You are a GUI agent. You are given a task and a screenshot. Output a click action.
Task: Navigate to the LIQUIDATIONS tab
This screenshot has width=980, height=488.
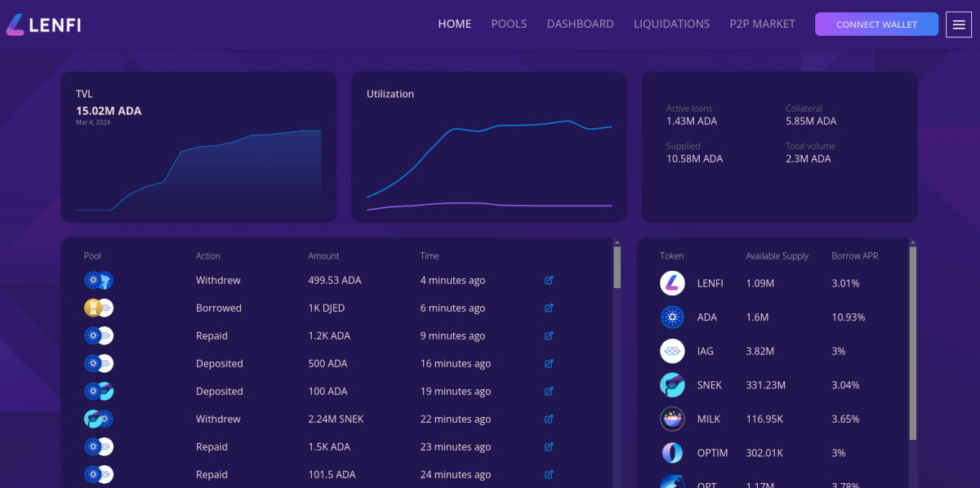pyautogui.click(x=671, y=24)
